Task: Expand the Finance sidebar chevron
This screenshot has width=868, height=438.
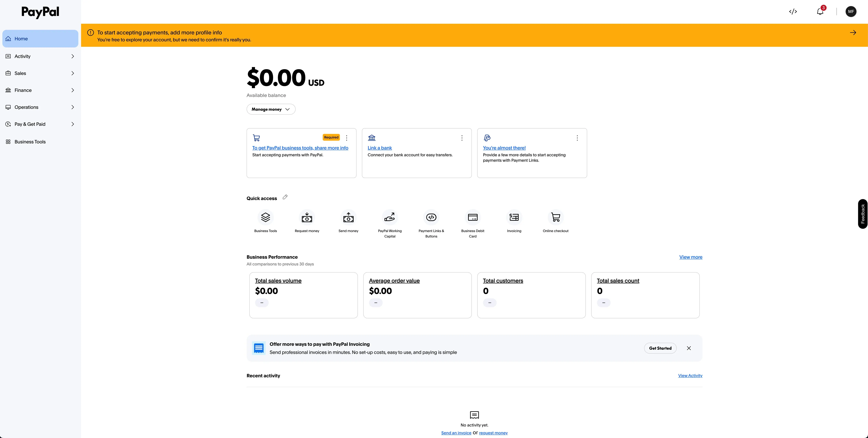Action: (72, 90)
